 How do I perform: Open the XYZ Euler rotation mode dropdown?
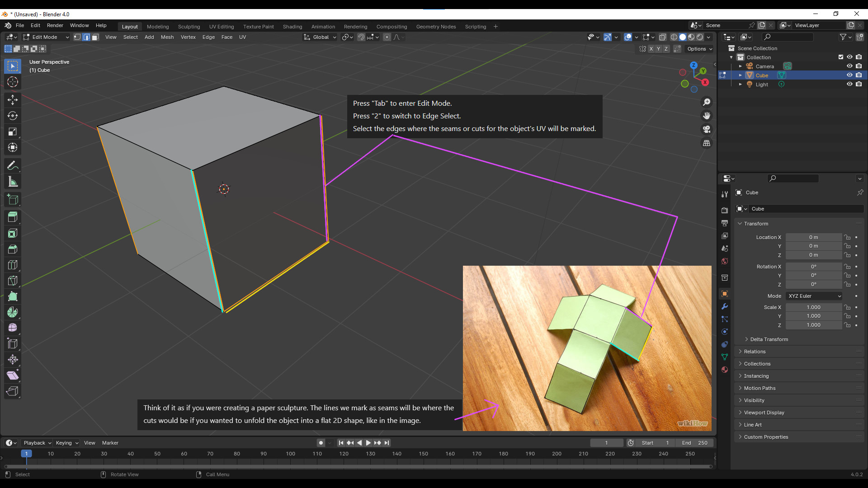click(x=814, y=296)
